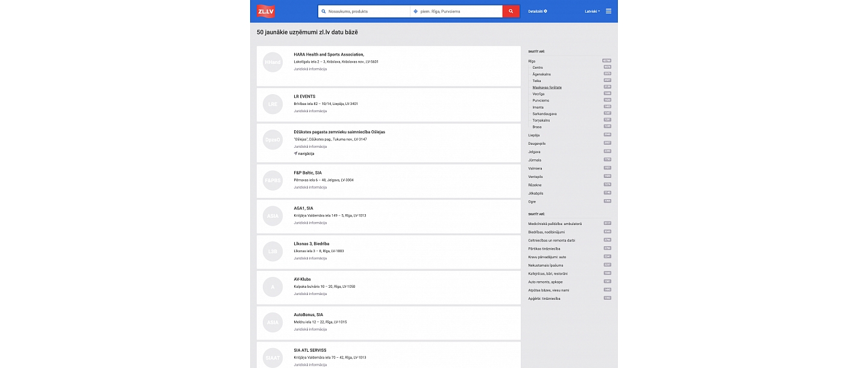Click the location field with Rīga, Purvciems placeholder
This screenshot has width=868, height=368.
click(456, 11)
